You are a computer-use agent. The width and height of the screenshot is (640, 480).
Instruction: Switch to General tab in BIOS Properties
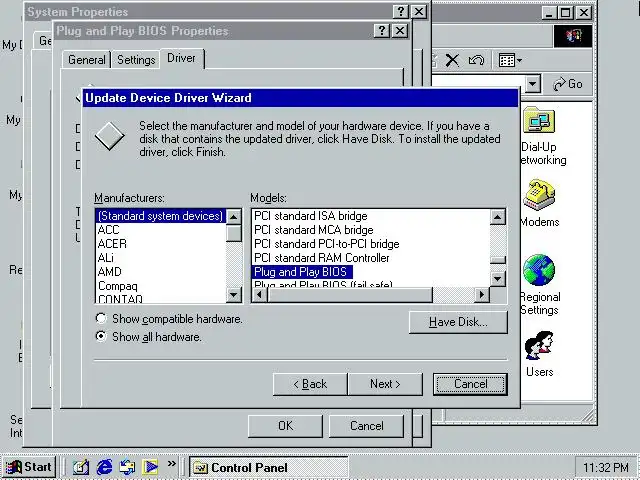(x=87, y=60)
